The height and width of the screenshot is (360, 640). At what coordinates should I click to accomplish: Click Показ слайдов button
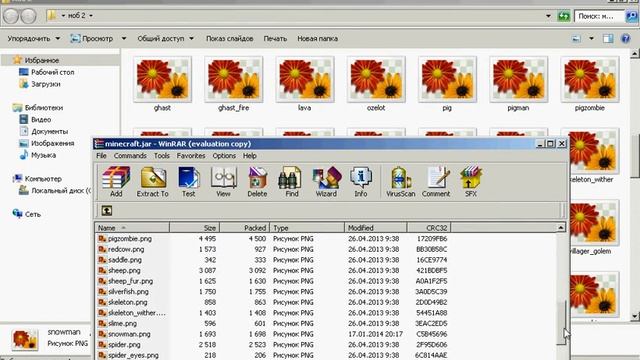click(x=229, y=39)
